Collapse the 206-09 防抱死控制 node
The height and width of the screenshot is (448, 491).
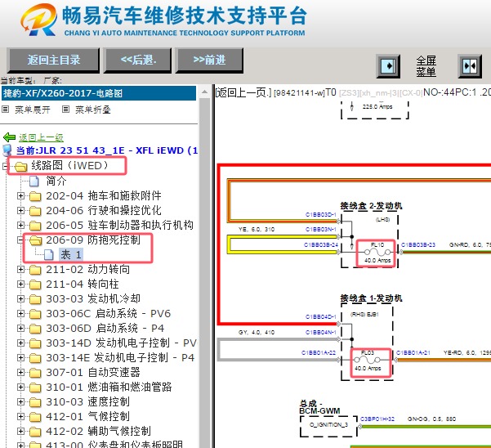click(x=20, y=240)
